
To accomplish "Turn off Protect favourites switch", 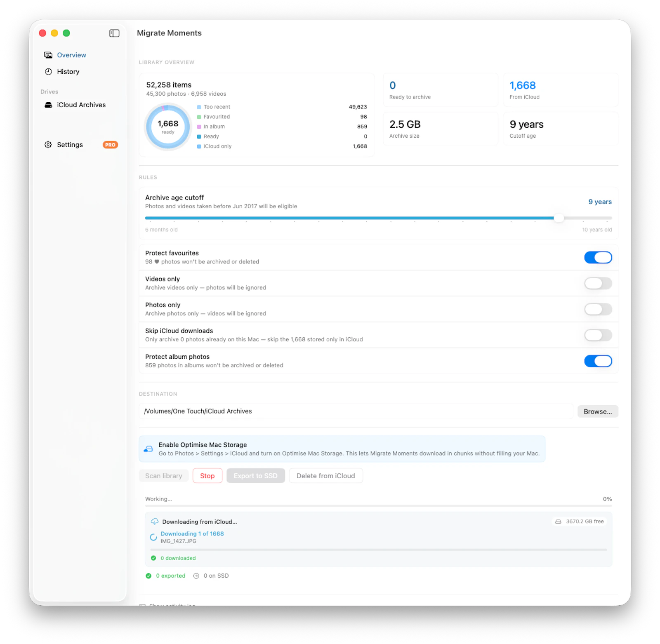I will (x=598, y=258).
